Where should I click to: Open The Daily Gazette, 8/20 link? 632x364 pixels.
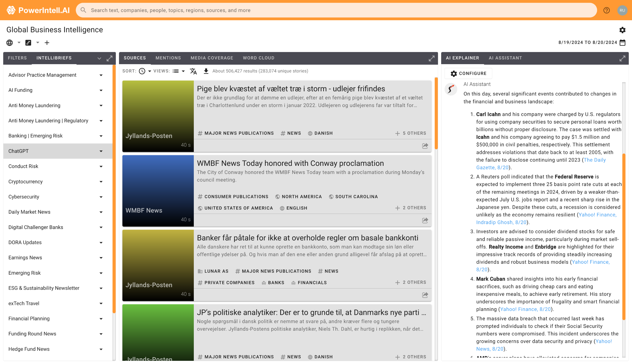point(492,168)
